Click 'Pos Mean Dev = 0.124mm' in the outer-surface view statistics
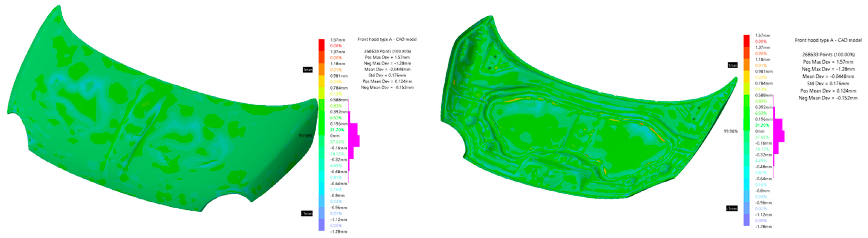Image resolution: width=868 pixels, height=238 pixels. tap(388, 81)
